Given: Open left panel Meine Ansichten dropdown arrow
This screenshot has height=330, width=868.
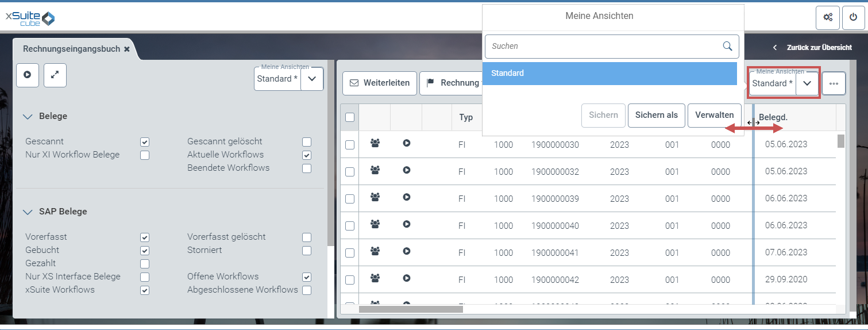Looking at the screenshot, I should [x=312, y=79].
